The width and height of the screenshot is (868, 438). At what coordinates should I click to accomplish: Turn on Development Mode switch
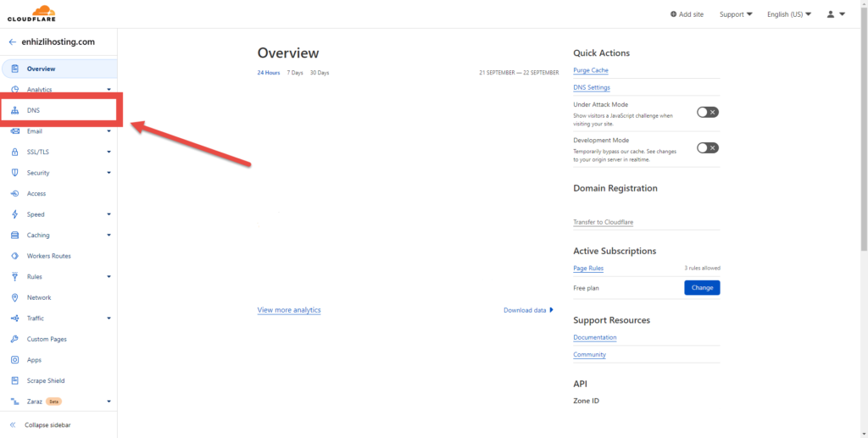pos(707,147)
